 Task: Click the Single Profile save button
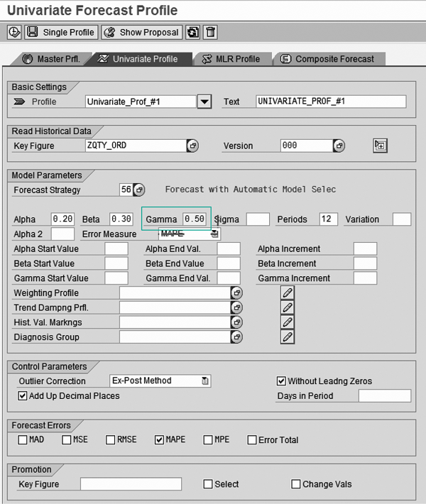tap(61, 32)
